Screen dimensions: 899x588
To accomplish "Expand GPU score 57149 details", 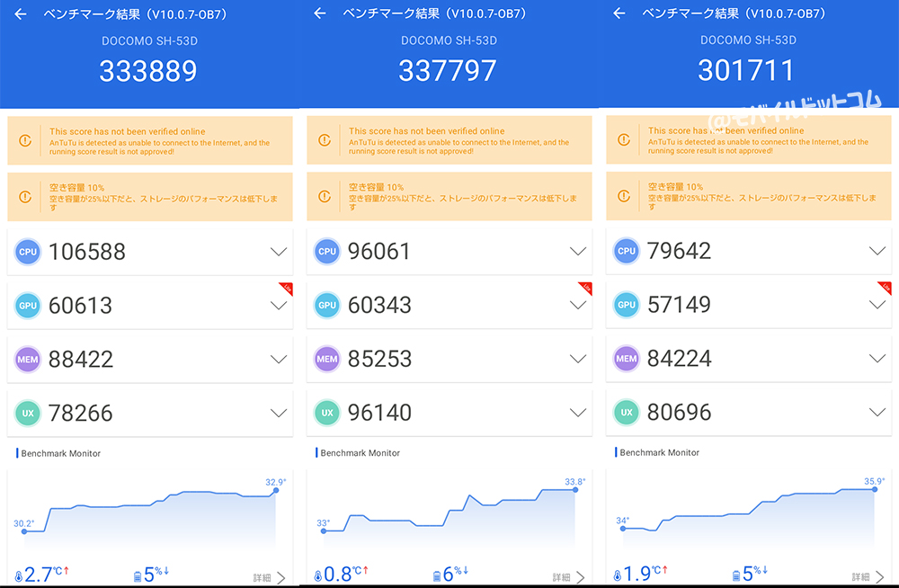I will click(877, 305).
